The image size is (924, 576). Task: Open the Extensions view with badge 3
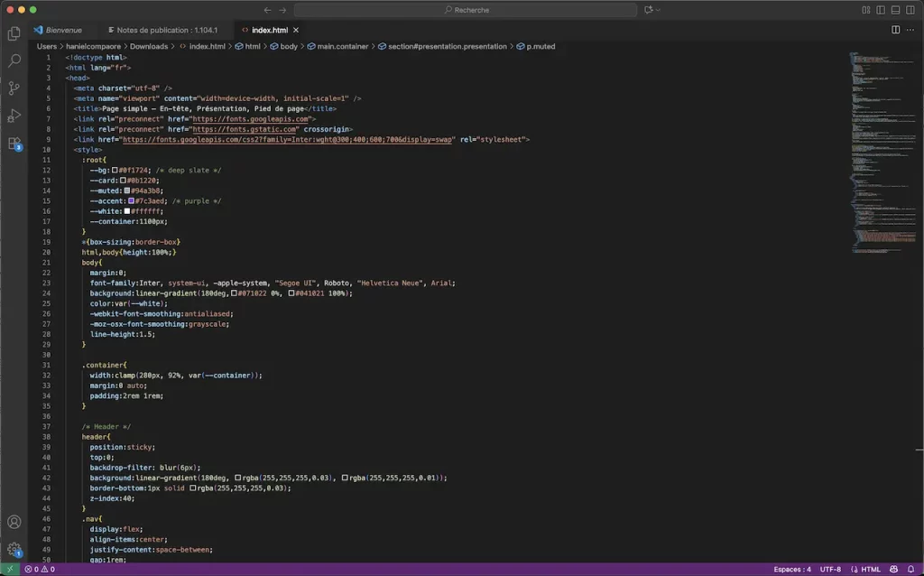point(13,144)
